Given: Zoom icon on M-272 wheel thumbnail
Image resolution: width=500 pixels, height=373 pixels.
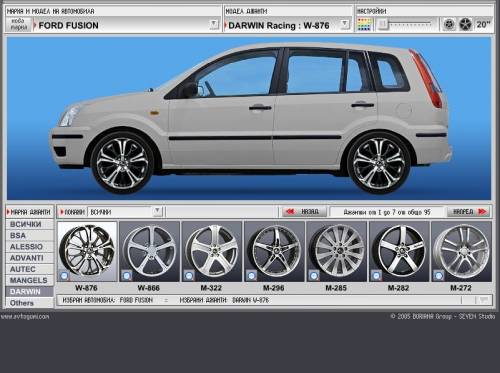Looking at the screenshot, I should [x=439, y=276].
